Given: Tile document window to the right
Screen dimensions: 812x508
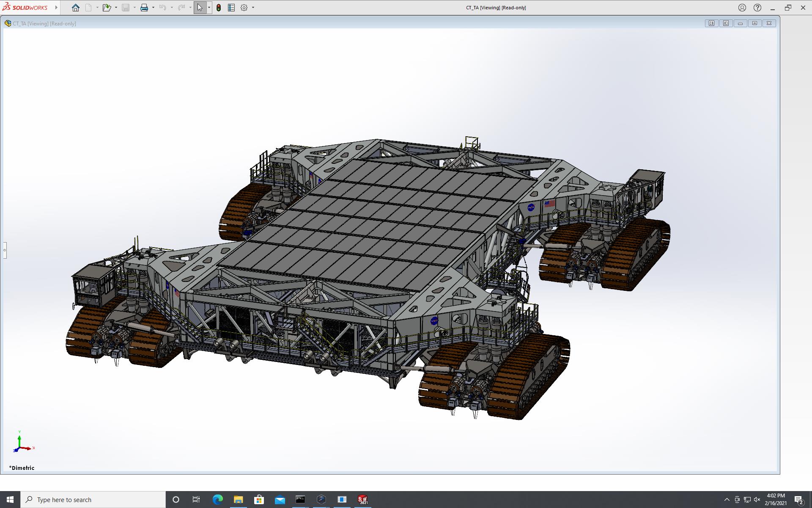Looking at the screenshot, I should tap(726, 23).
